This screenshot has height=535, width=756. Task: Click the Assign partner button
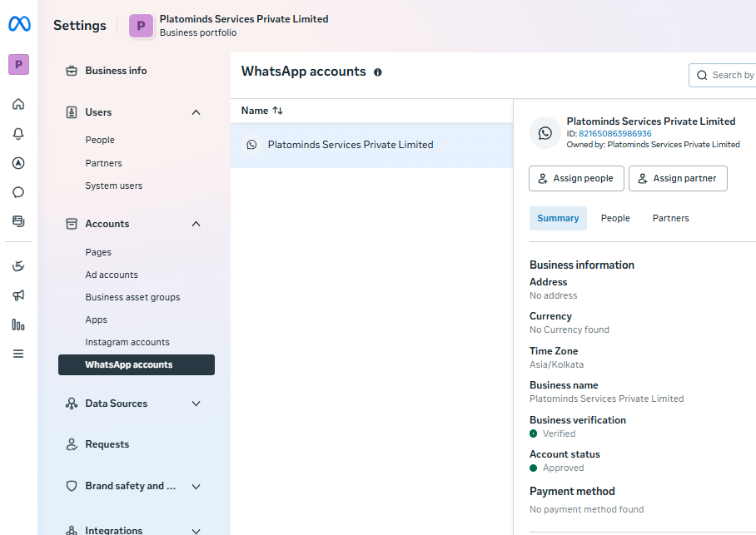pos(678,178)
